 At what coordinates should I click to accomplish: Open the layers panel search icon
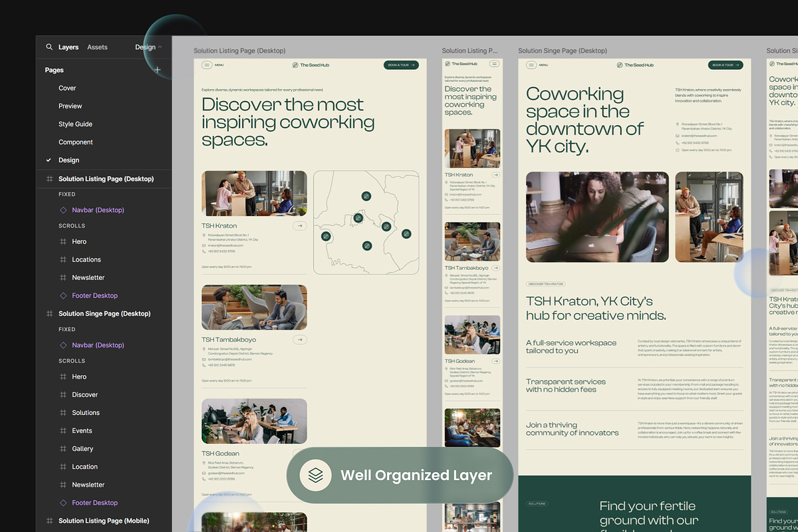(49, 47)
